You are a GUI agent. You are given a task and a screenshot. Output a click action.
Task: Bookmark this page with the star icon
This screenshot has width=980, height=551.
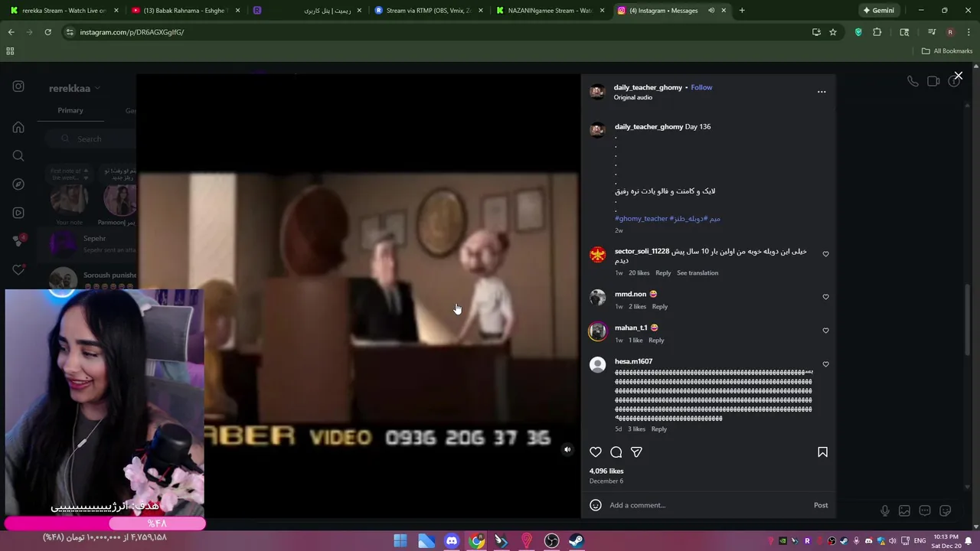coord(833,32)
